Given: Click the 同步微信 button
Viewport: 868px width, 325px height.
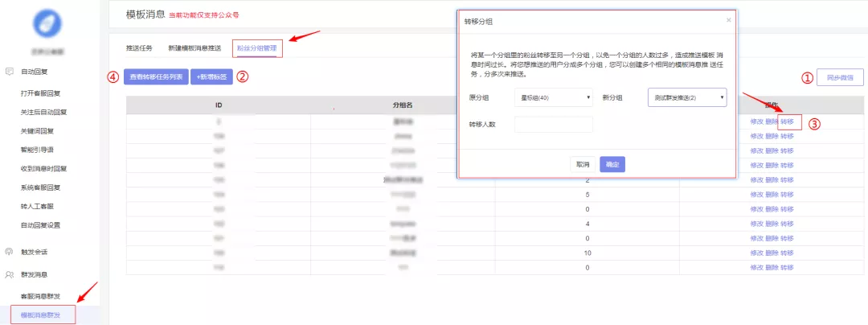Looking at the screenshot, I should (x=840, y=78).
